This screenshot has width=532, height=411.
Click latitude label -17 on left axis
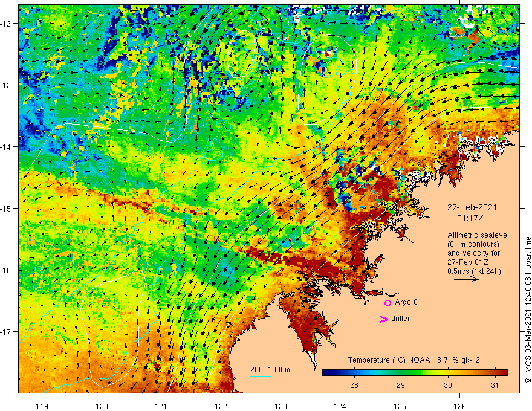(x=7, y=332)
